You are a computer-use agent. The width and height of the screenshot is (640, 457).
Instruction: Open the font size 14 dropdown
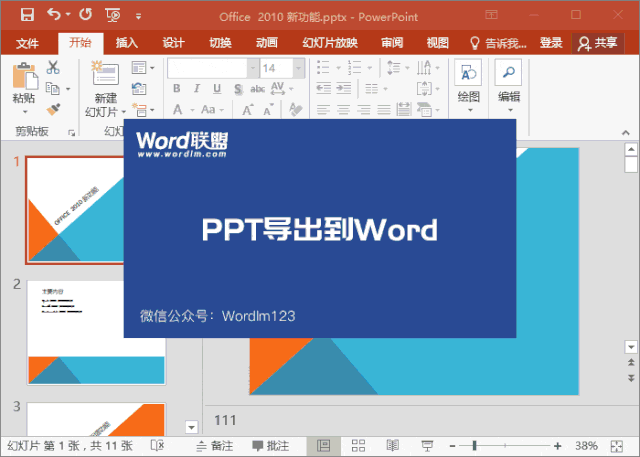299,68
